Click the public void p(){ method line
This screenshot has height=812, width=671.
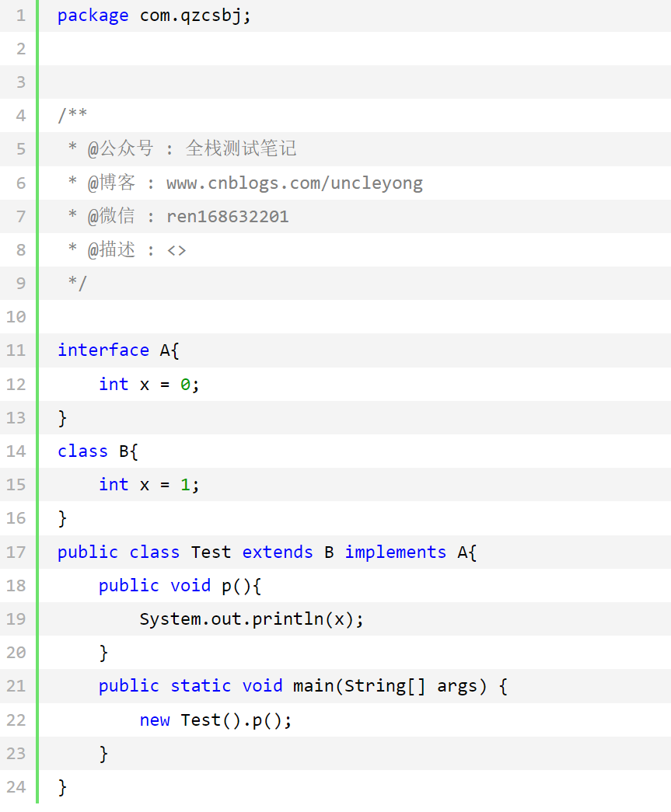(x=180, y=586)
